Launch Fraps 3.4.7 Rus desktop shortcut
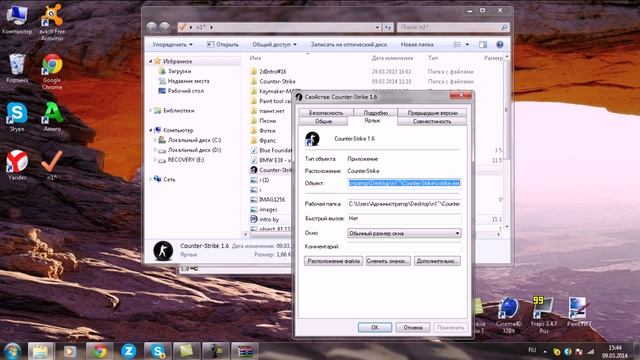The height and width of the screenshot is (360, 640). coord(543,315)
